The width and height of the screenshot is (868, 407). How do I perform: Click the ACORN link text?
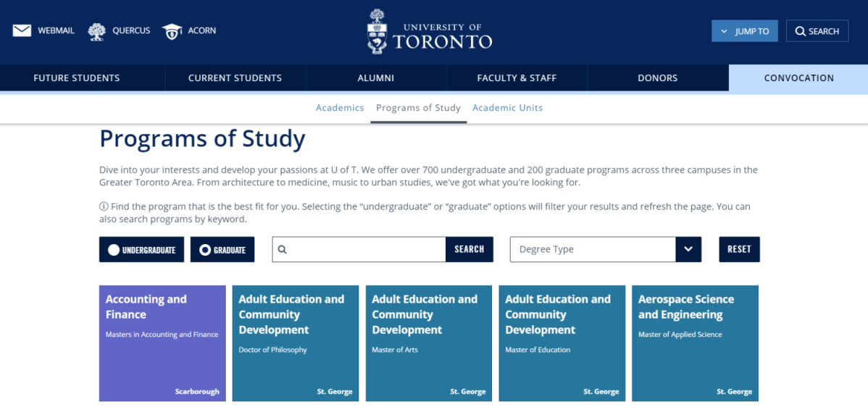[202, 31]
